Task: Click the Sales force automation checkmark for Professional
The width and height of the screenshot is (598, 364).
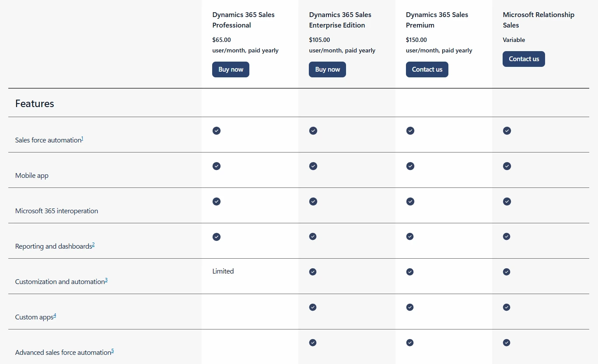Action: 216,131
